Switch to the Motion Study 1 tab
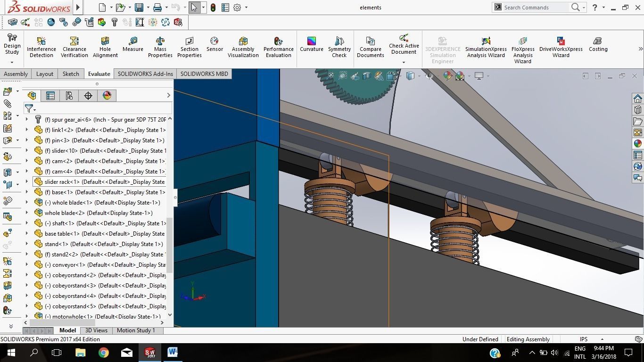 [x=136, y=330]
